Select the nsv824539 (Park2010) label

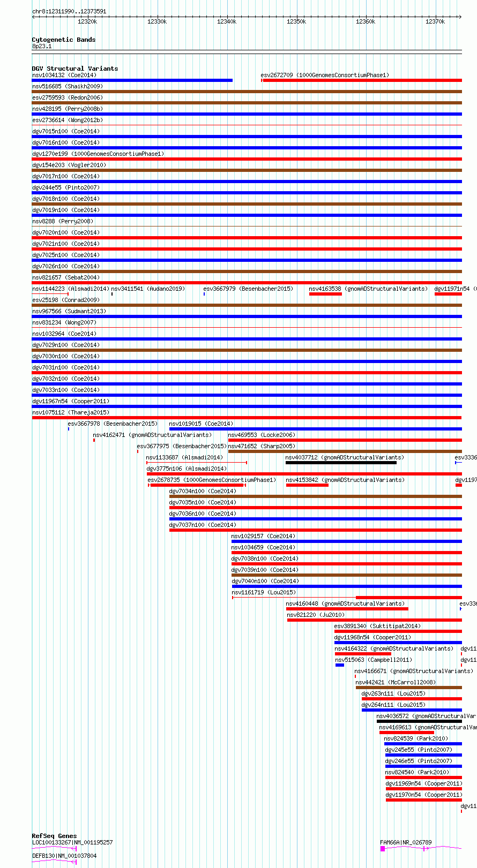click(416, 738)
